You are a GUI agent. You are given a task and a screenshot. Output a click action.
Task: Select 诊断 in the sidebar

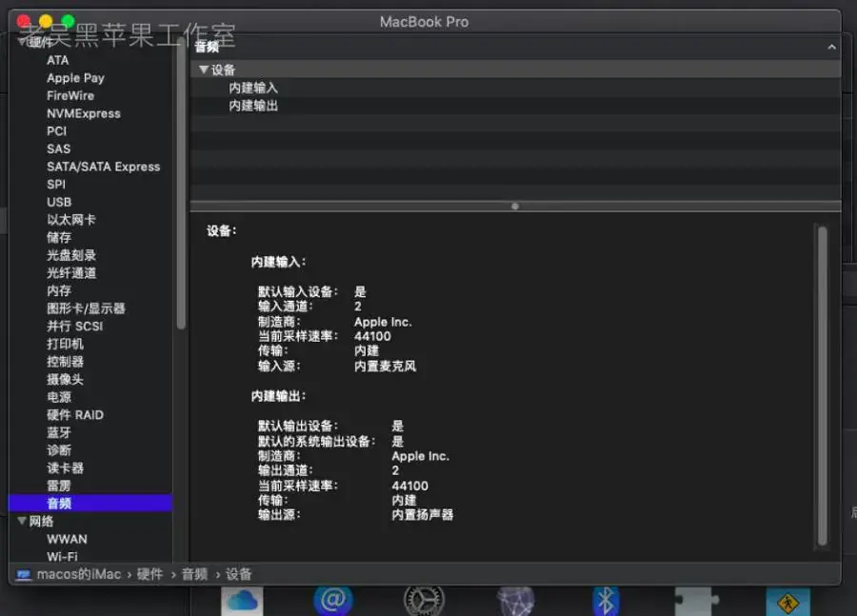click(x=59, y=450)
